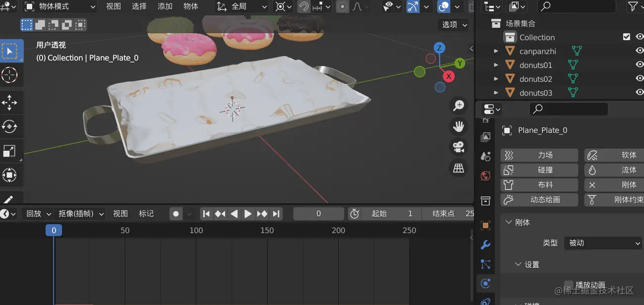Select the Move tool

click(10, 103)
